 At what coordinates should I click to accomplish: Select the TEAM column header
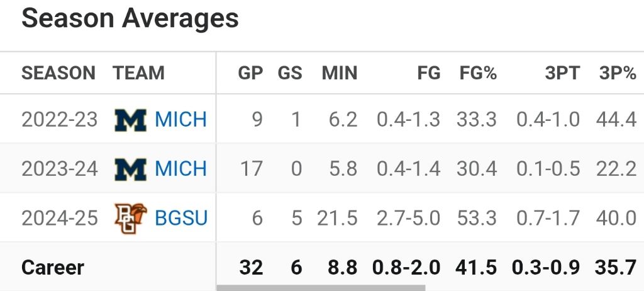point(138,73)
